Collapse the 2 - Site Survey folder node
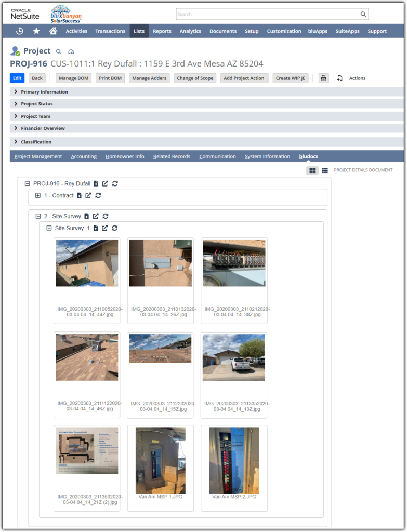The image size is (407, 532). pyautogui.click(x=38, y=216)
